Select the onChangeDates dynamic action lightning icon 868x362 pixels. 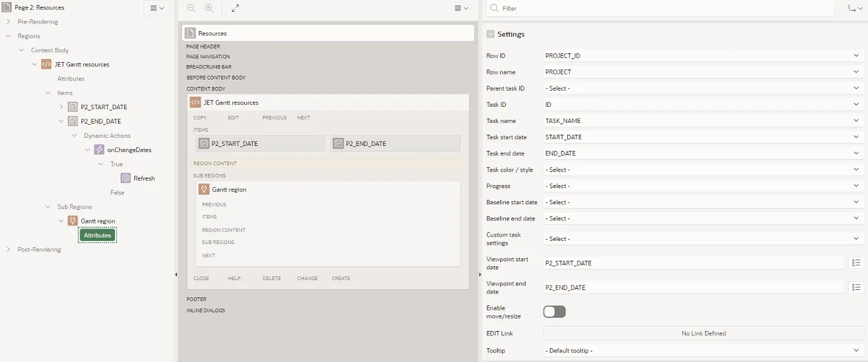[99, 150]
